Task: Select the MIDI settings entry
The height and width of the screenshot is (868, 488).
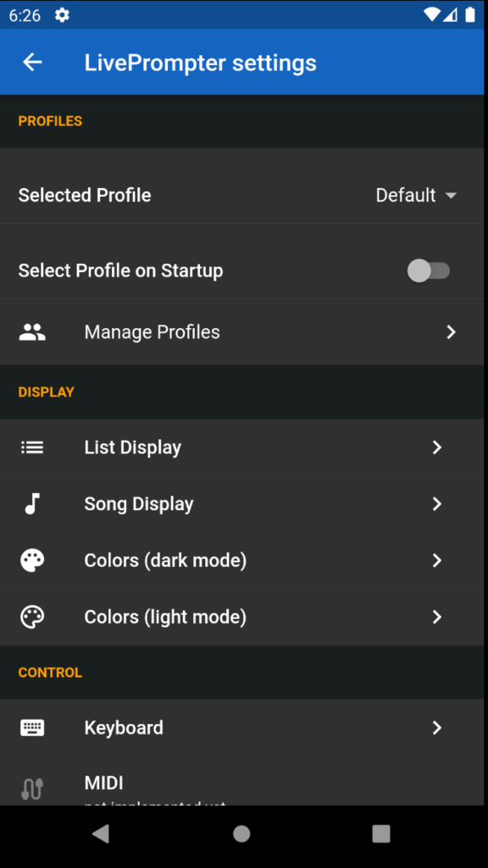Action: click(x=241, y=781)
